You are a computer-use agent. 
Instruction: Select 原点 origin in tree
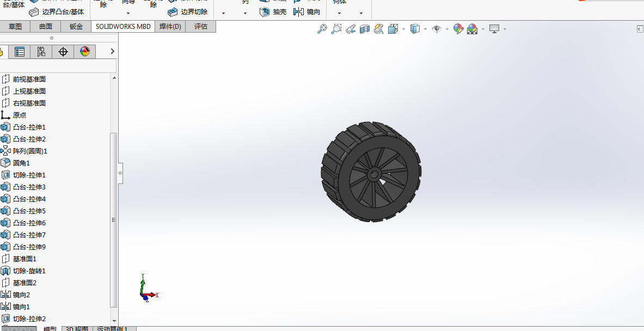[19, 115]
